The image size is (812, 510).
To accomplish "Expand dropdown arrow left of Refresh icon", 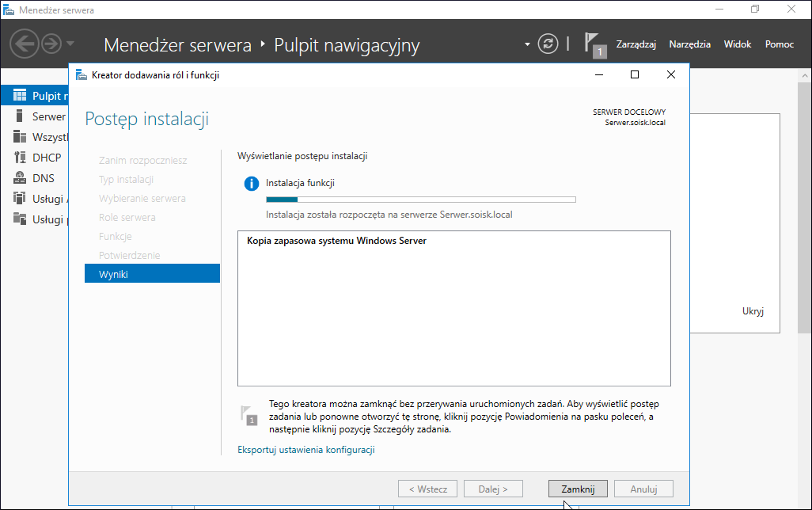I will (x=527, y=44).
